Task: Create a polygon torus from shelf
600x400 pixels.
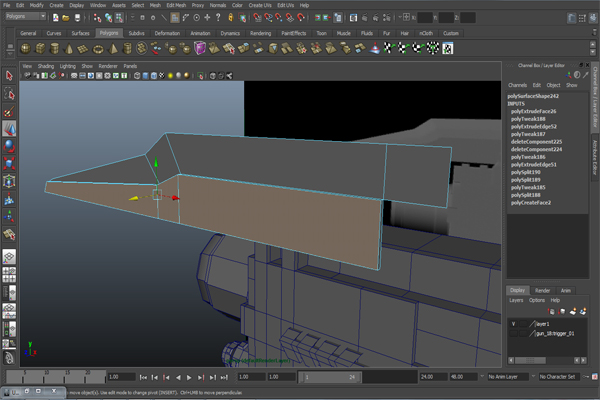Action: point(98,49)
